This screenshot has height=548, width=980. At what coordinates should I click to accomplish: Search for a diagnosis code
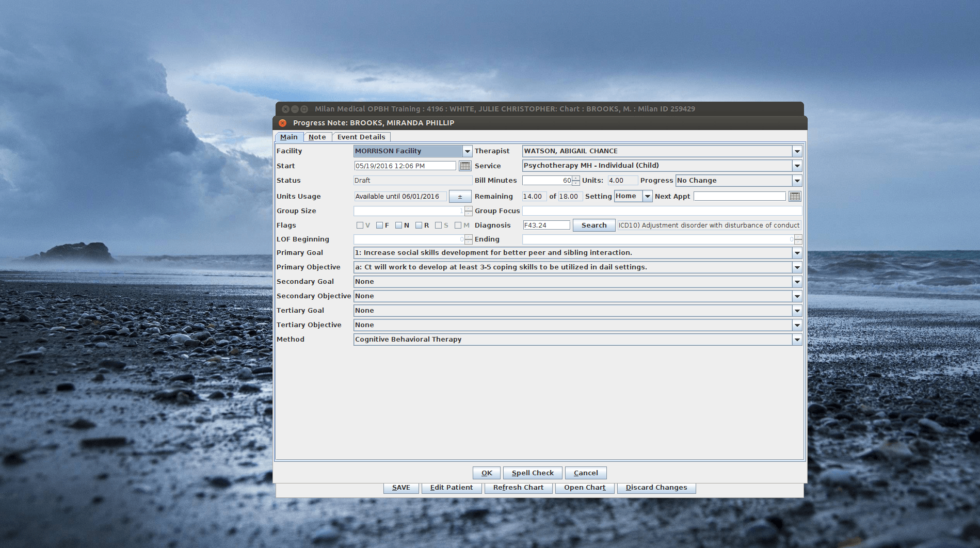pos(594,225)
